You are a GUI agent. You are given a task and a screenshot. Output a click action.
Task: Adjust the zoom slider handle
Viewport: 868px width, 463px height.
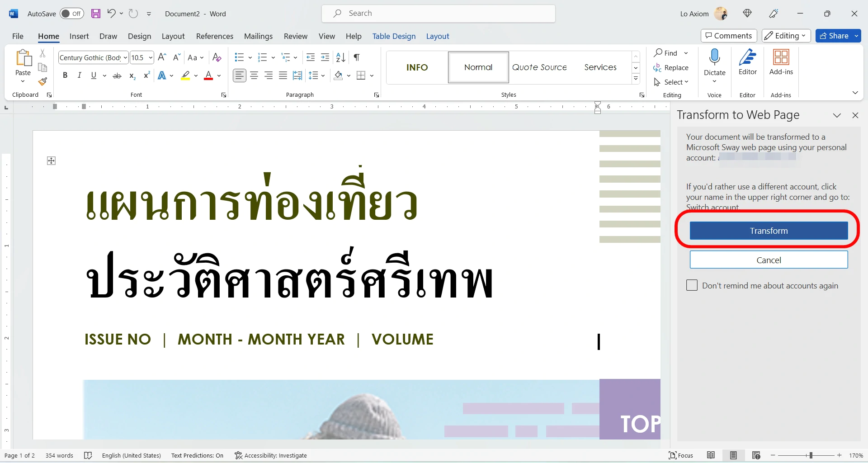point(811,455)
